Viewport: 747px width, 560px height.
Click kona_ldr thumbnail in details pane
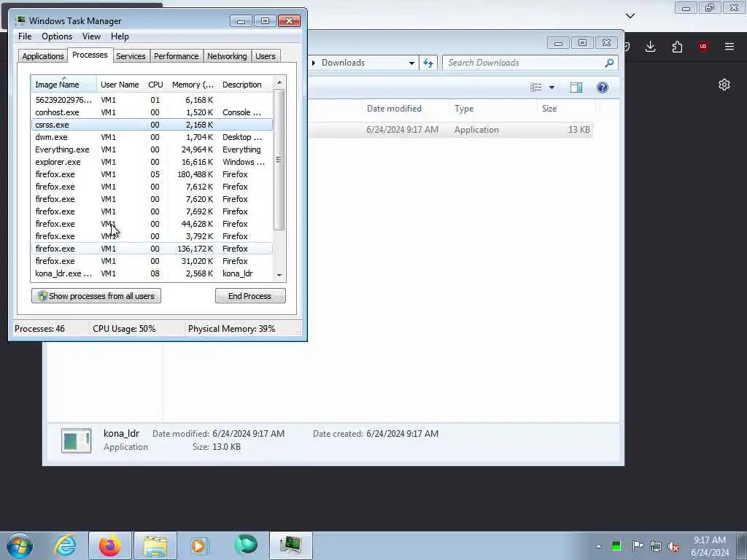point(76,440)
